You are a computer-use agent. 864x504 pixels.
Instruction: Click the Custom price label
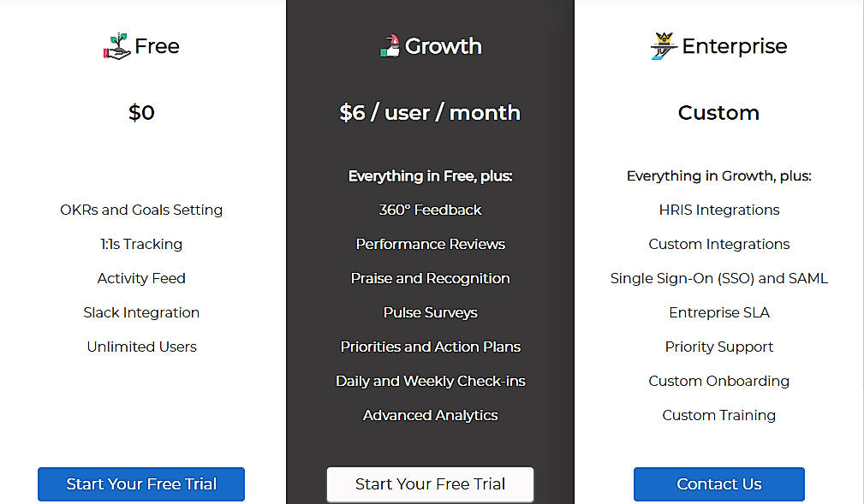[718, 112]
